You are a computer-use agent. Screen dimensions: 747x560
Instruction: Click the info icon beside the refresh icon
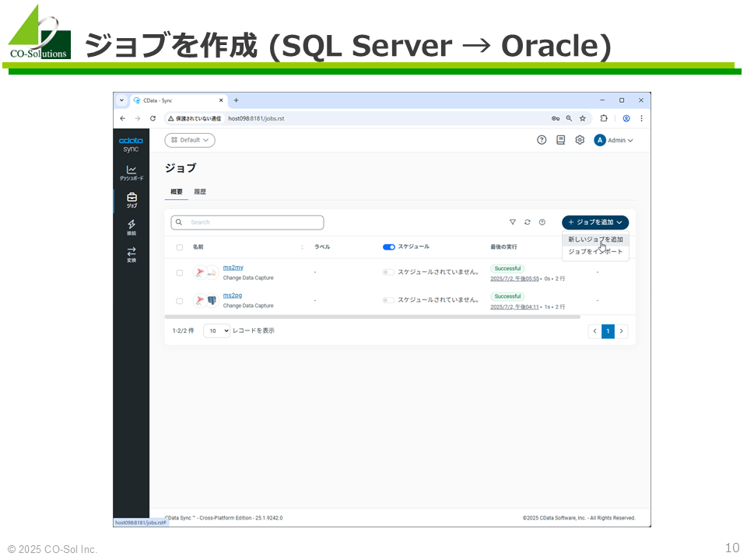(x=542, y=222)
